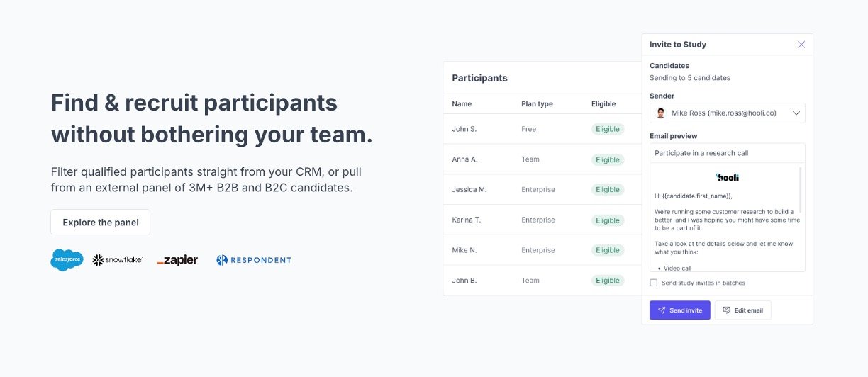Click the Explore the panel button

[x=101, y=223]
